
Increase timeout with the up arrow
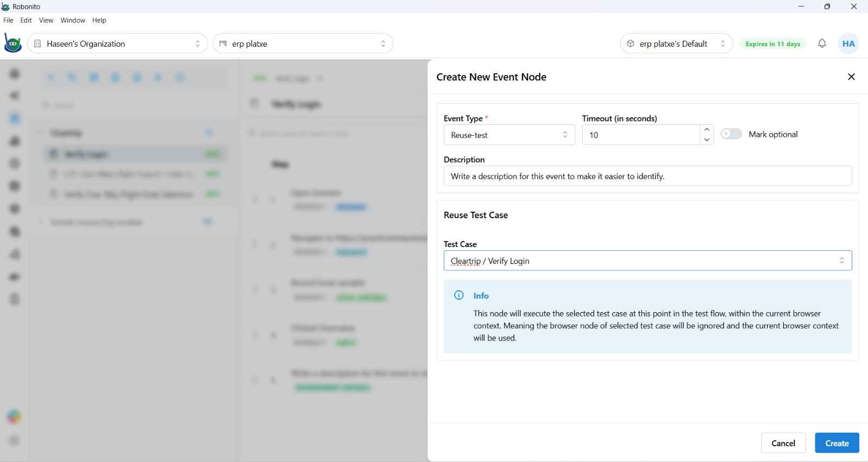[706, 130]
